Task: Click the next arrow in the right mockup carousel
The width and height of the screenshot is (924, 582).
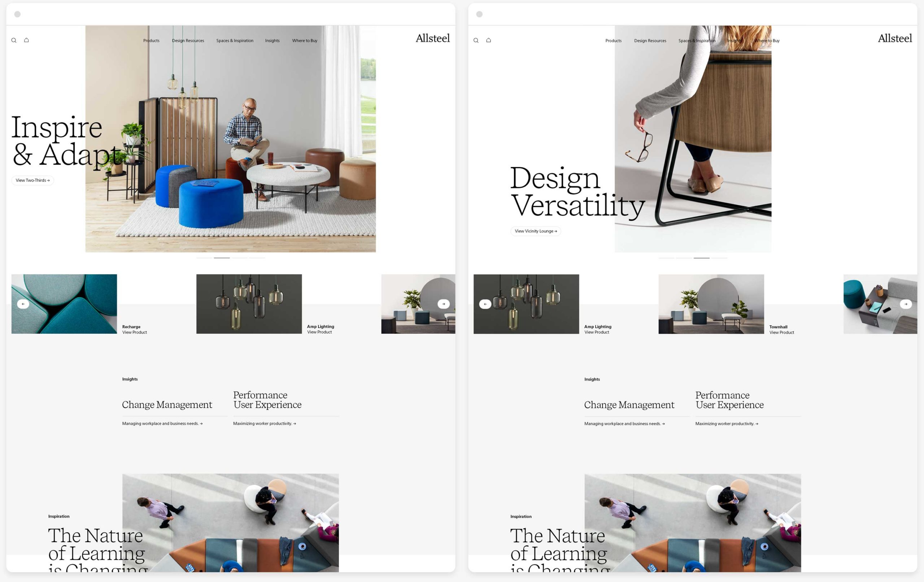Action: pyautogui.click(x=906, y=304)
